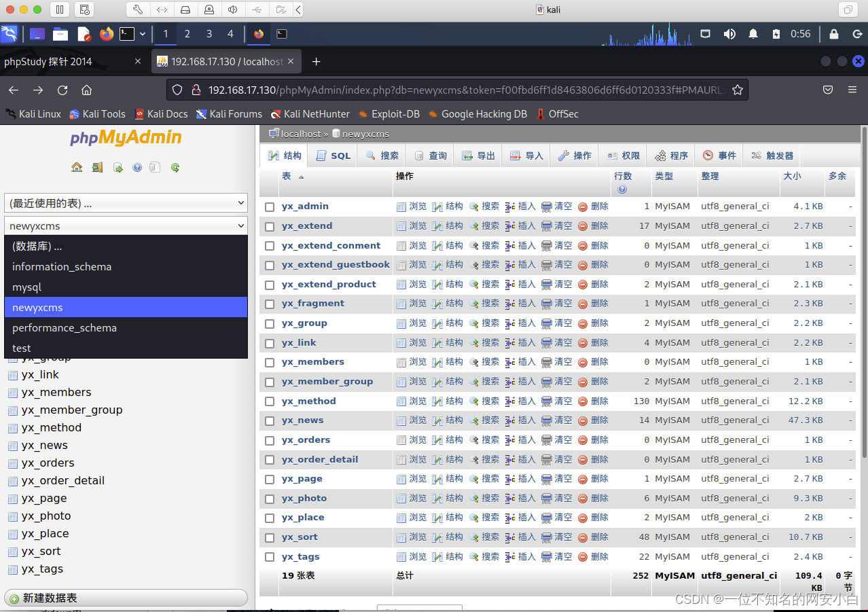
Task: Choose information_schema from database list
Action: tap(126, 267)
